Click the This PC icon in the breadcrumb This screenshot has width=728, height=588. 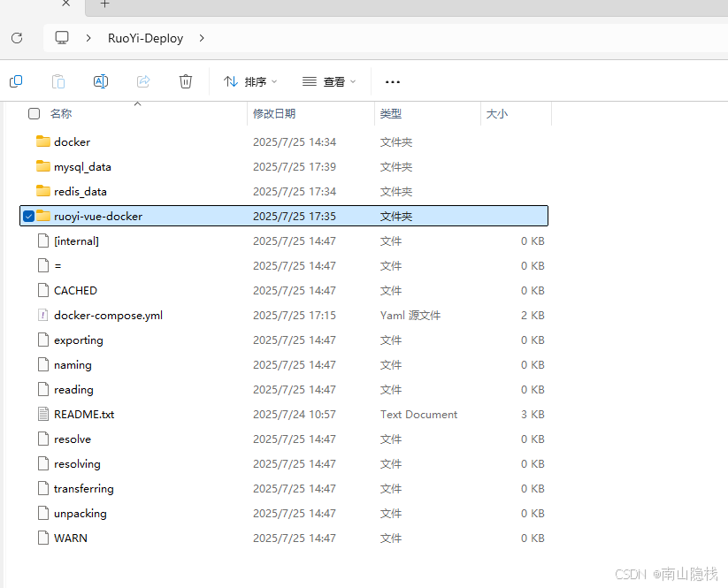61,38
